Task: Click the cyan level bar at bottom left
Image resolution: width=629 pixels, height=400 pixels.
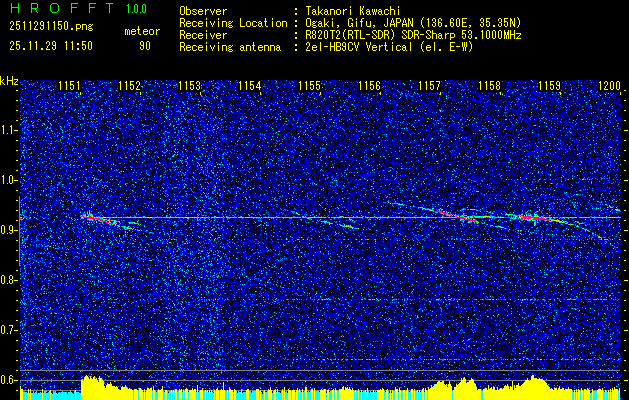Action: click(x=51, y=395)
